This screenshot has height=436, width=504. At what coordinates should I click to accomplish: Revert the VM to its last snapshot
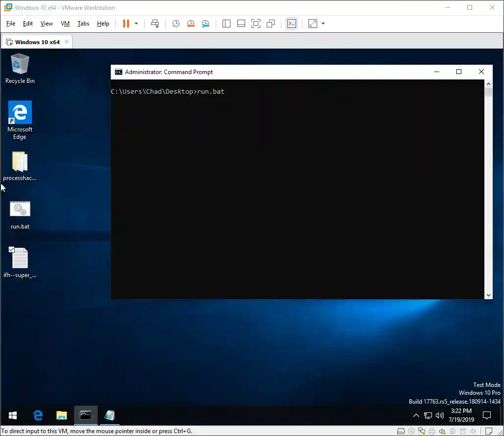coord(191,23)
